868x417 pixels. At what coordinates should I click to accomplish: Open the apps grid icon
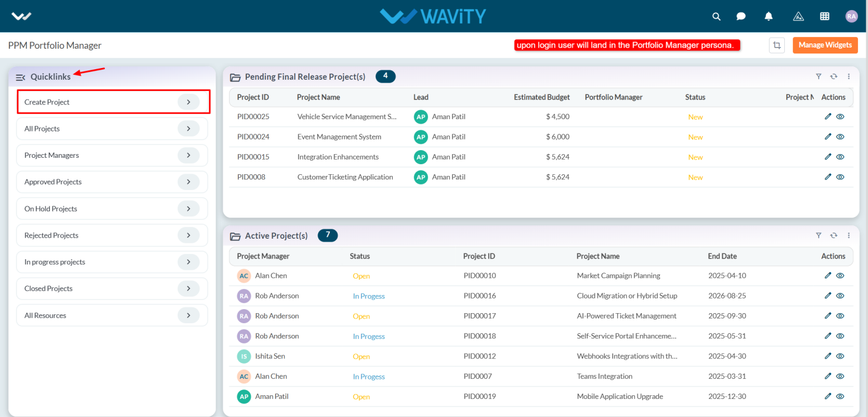[x=825, y=16]
